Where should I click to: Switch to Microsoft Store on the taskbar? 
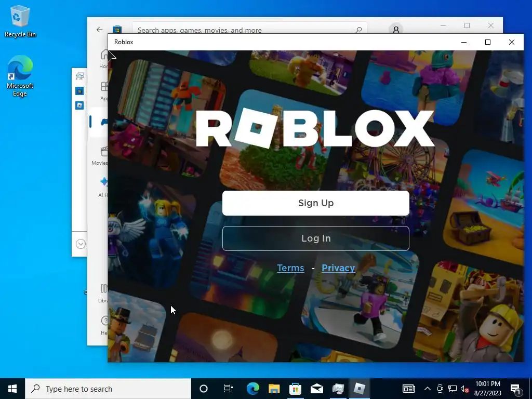coord(295,389)
